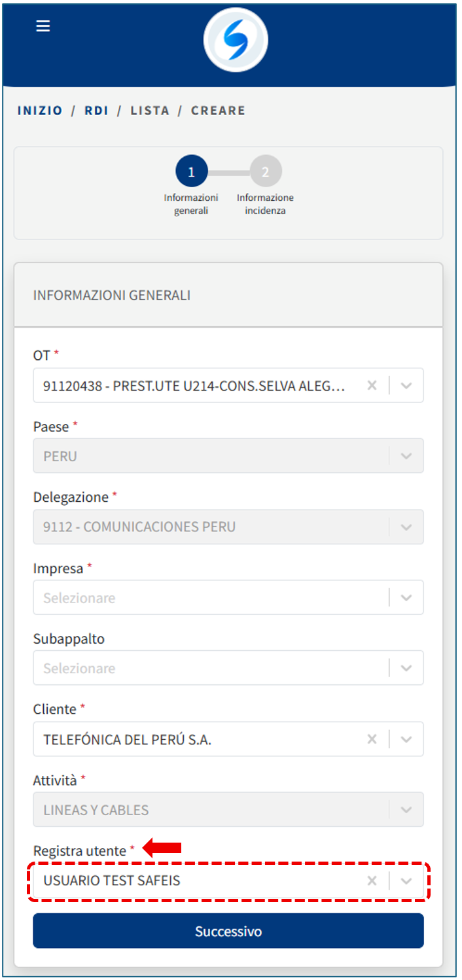Screen dimensions: 462x980
Task: Open the Cliente dropdown chevron
Action: (x=406, y=739)
